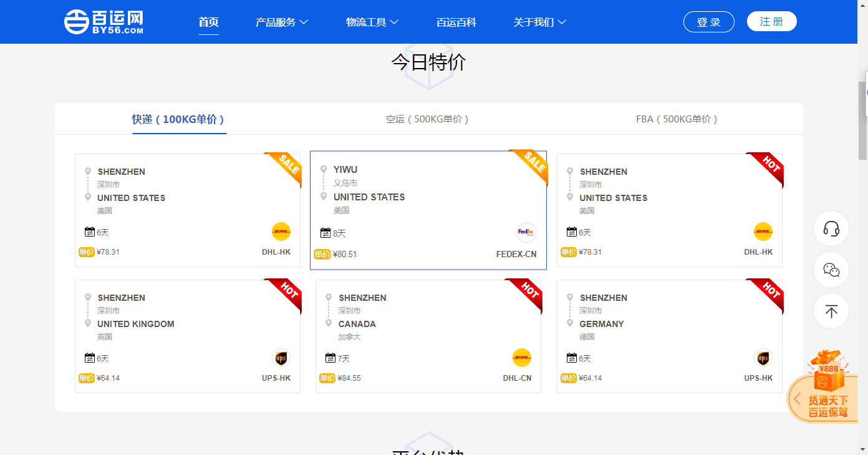Click the calendar icon showing 8天 on YIWU card
The image size is (868, 455).
[x=325, y=232]
